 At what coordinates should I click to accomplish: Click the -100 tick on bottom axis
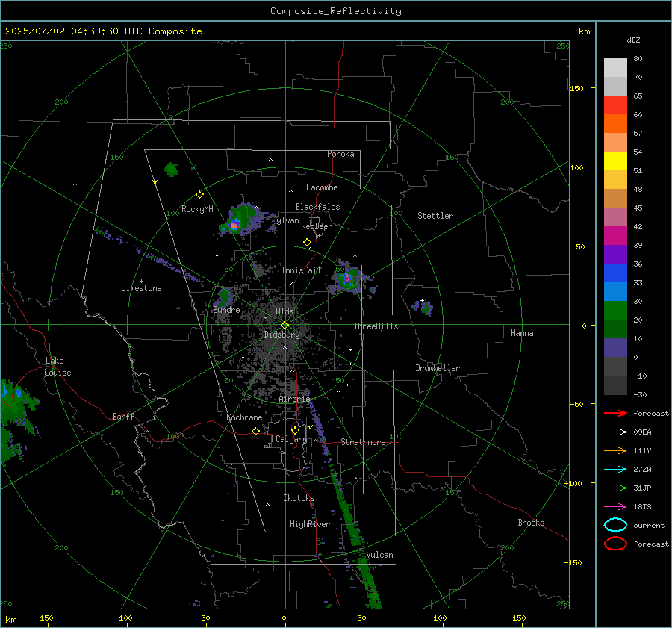(123, 618)
